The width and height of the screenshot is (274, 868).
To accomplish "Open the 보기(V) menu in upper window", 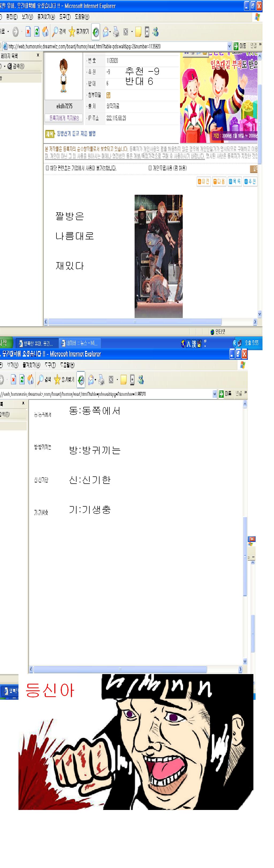I will tap(27, 17).
